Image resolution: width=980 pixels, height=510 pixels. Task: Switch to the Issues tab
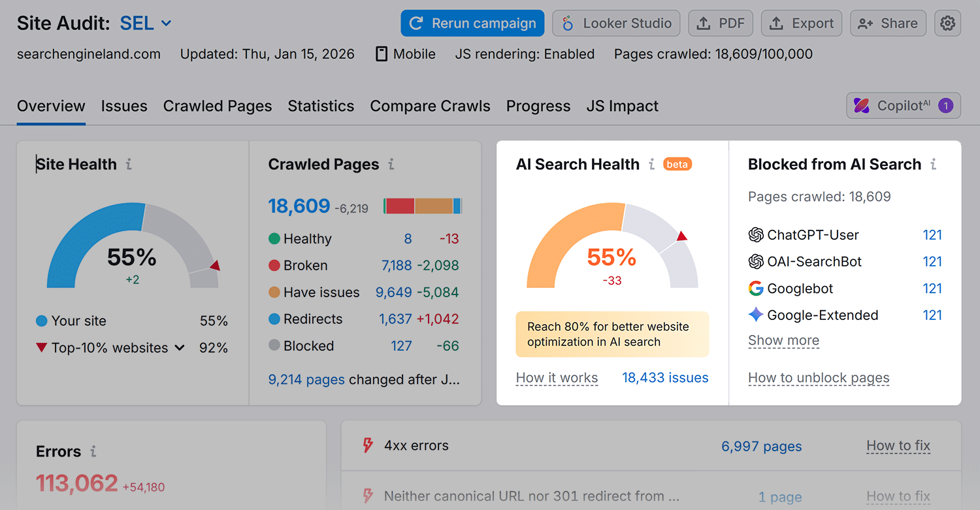[x=124, y=106]
